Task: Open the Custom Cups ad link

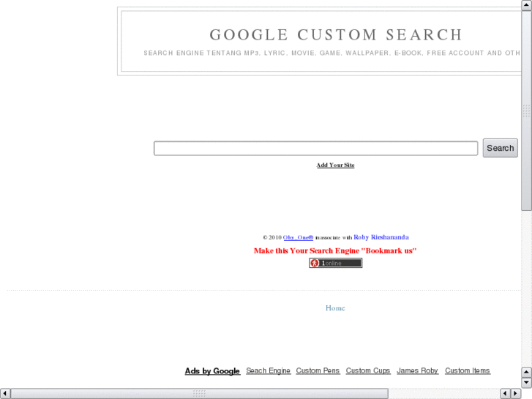Action: 368,371
